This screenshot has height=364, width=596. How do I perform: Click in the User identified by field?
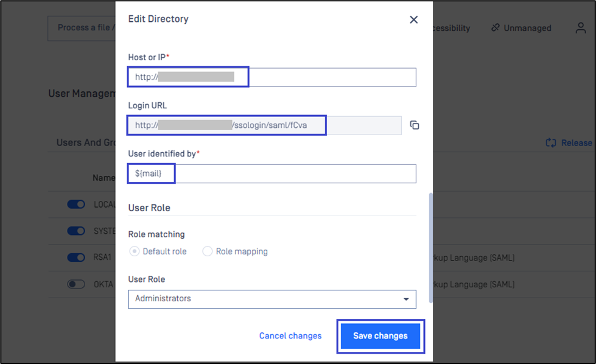292,173
